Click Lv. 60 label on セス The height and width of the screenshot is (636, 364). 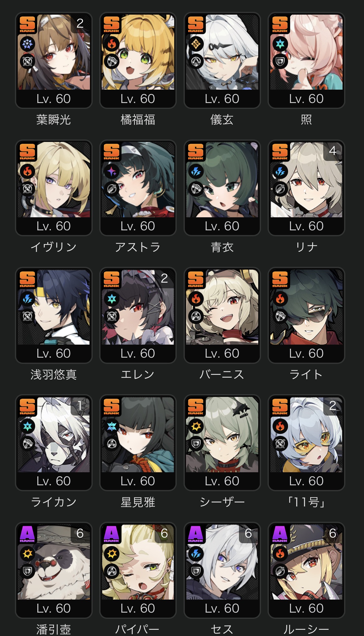pos(222,608)
